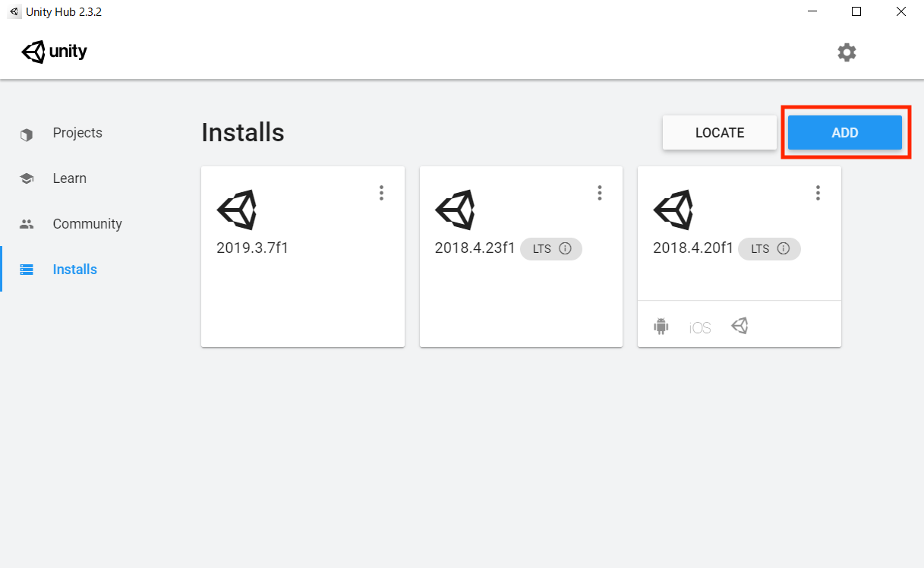The width and height of the screenshot is (924, 568).
Task: Open the three-dot menu for 2018.4.23f1
Action: (600, 193)
